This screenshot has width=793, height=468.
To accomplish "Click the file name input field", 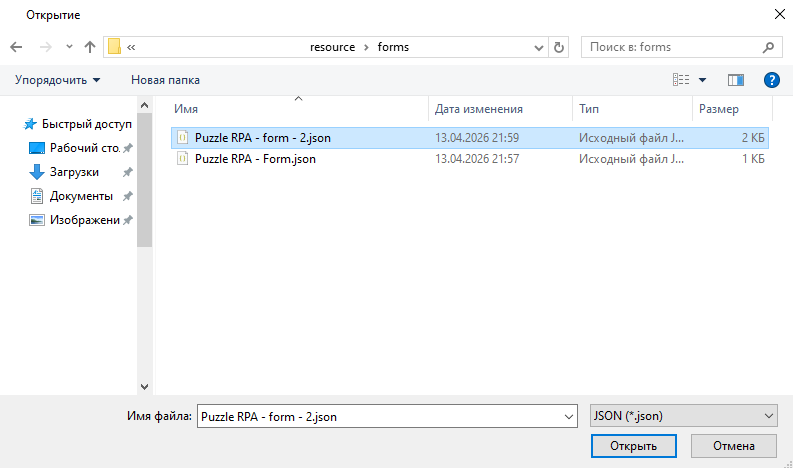I will (x=378, y=415).
